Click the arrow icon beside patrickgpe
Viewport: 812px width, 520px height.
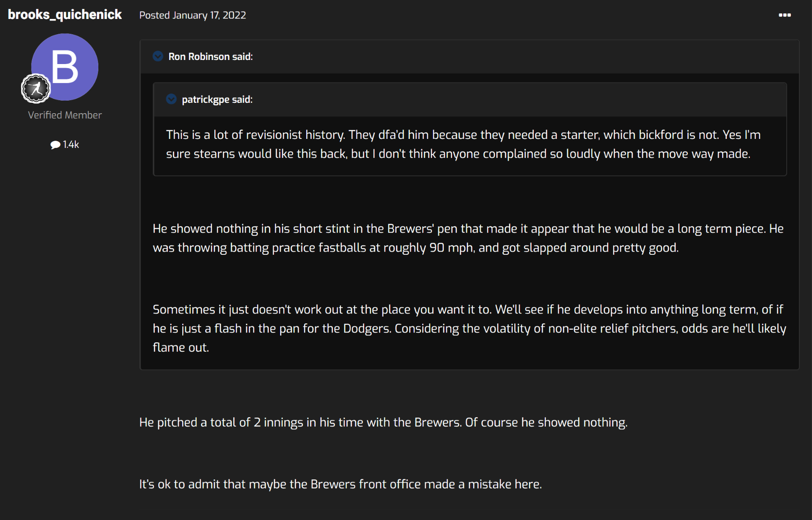click(171, 99)
